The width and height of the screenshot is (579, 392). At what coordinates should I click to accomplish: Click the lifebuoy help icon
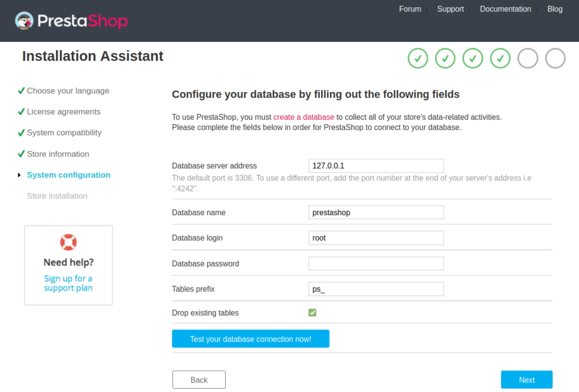(x=68, y=242)
